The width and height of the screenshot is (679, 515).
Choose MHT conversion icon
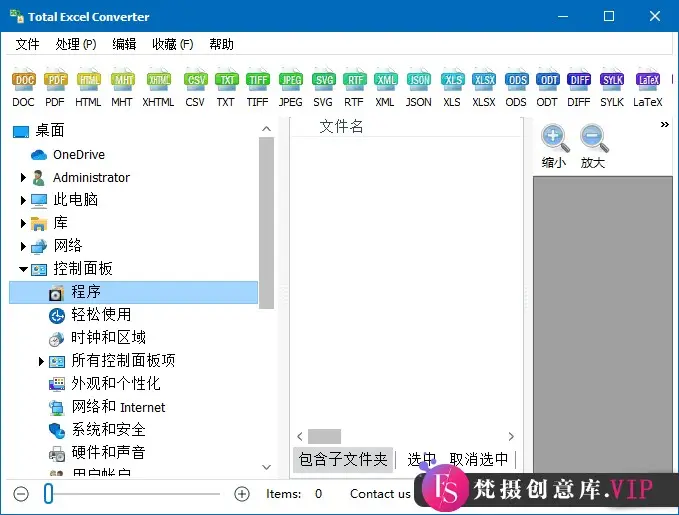coord(122,87)
